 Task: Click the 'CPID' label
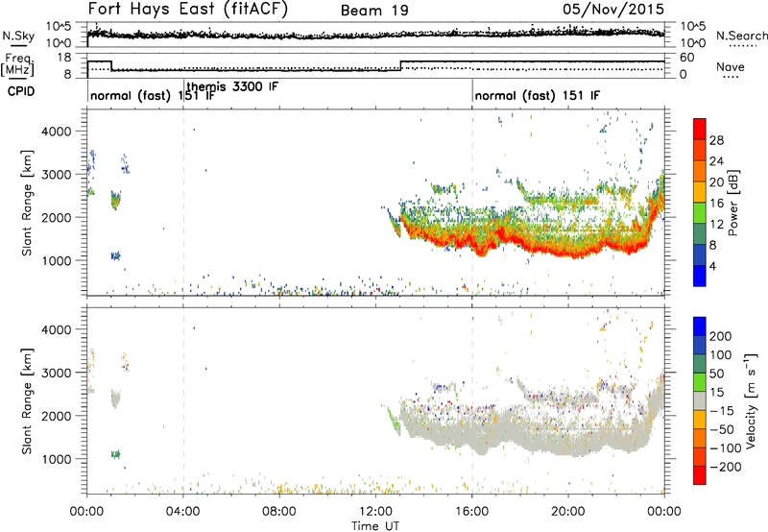coord(21,91)
